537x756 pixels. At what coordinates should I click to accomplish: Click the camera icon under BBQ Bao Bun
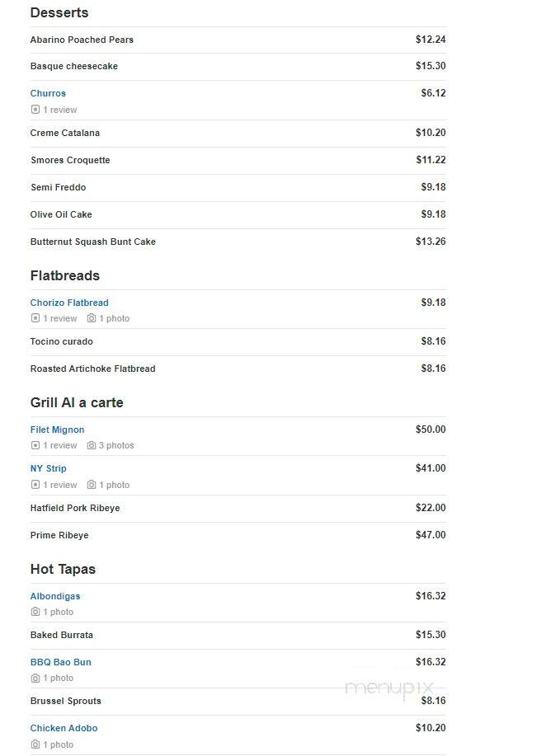coord(35,678)
